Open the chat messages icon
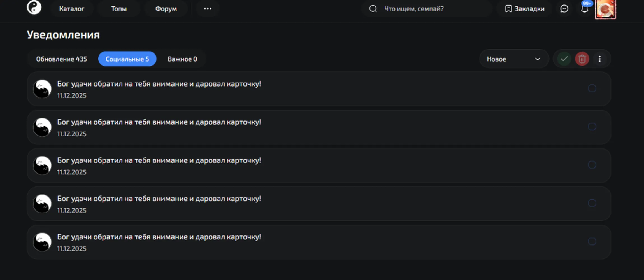Viewport: 644px width, 280px height. (x=564, y=9)
